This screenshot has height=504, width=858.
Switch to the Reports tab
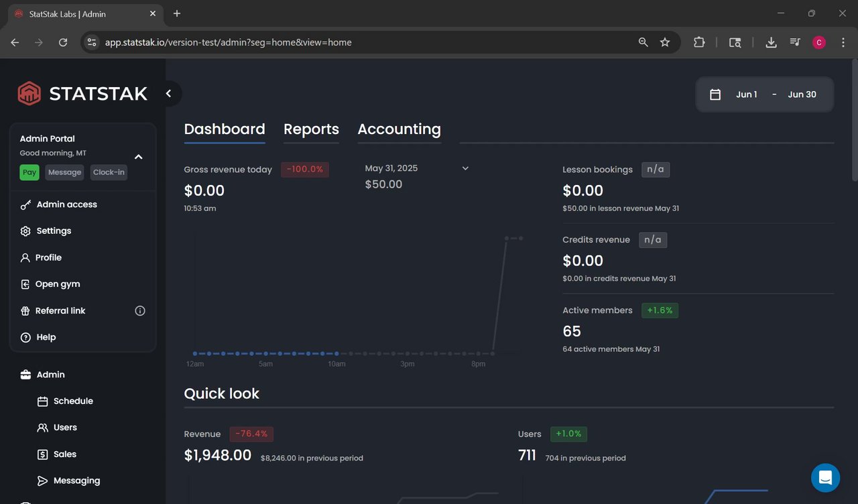pyautogui.click(x=311, y=129)
